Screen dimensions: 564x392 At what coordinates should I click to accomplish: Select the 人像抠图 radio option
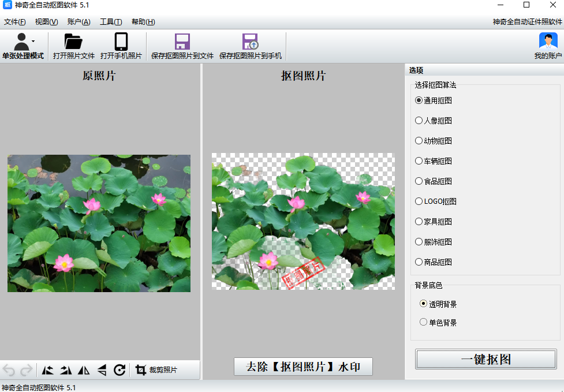click(x=419, y=121)
